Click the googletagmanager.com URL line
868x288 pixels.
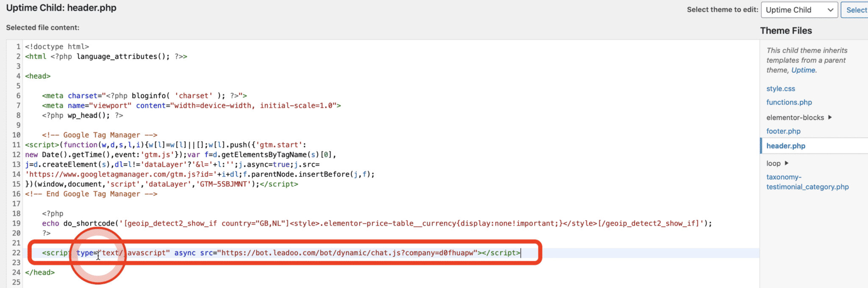[200, 174]
